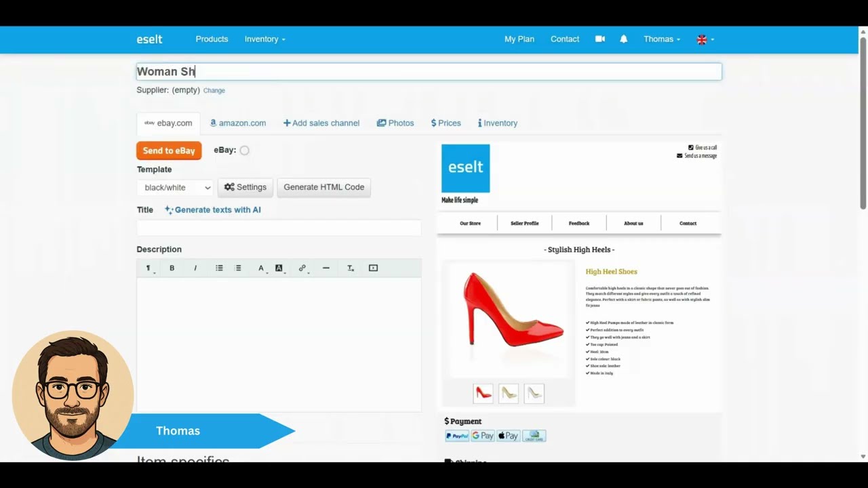The image size is (868, 488).
Task: Click Add sales channel tab
Action: click(x=321, y=123)
